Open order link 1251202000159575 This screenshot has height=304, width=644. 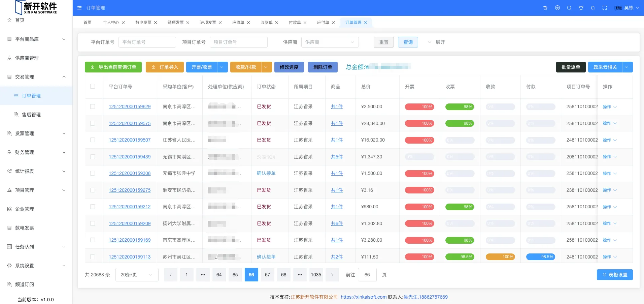130,123
